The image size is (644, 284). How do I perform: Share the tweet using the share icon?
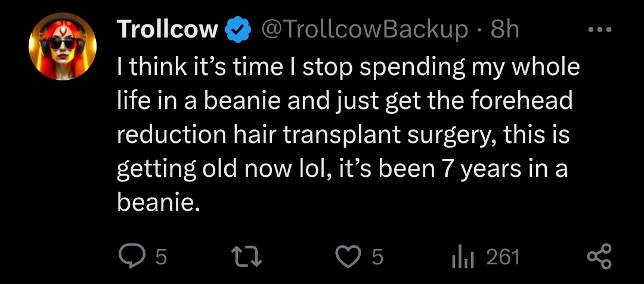point(599,257)
